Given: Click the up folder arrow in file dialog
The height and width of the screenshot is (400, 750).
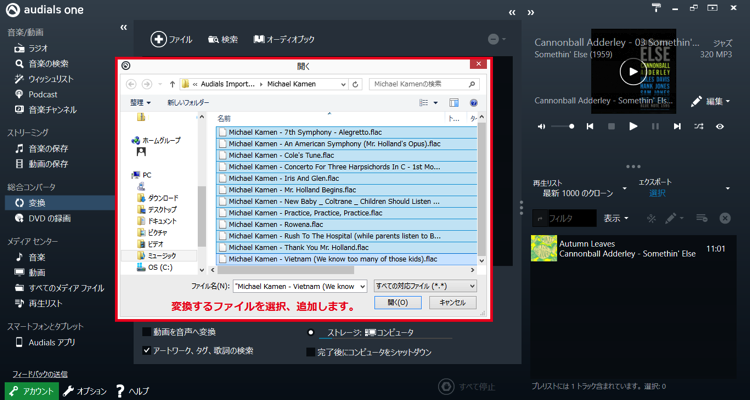Looking at the screenshot, I should (x=172, y=84).
